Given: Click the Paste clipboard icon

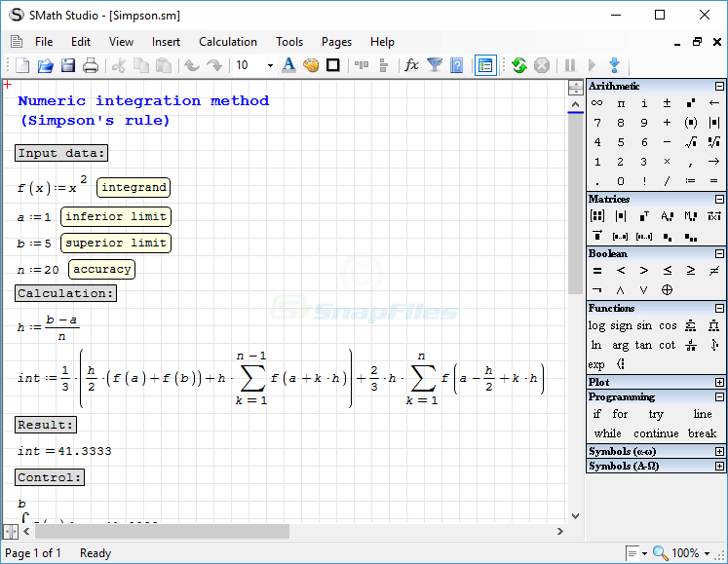Looking at the screenshot, I should point(164,65).
